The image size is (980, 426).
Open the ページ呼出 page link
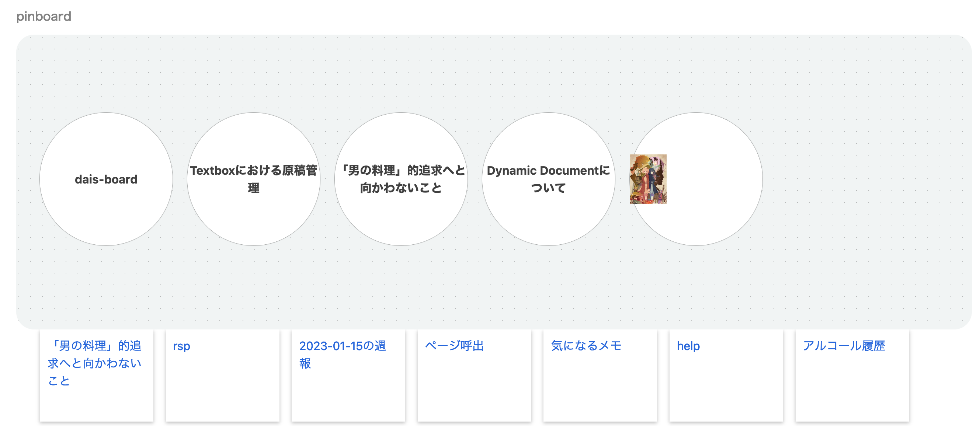click(x=455, y=346)
